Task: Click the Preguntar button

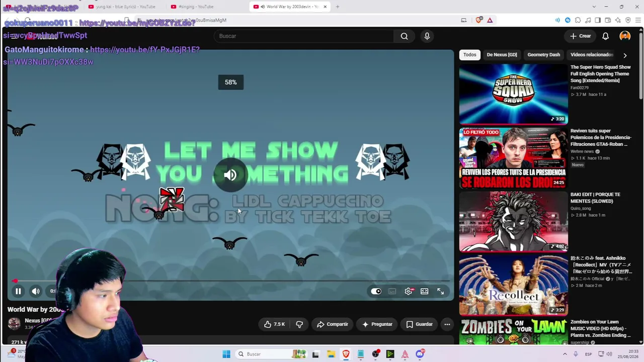Action: [377, 324]
